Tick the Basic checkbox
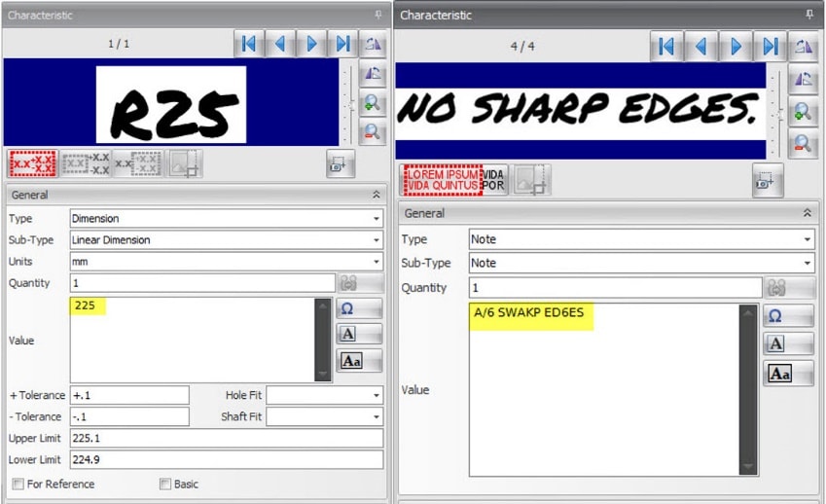 (165, 484)
